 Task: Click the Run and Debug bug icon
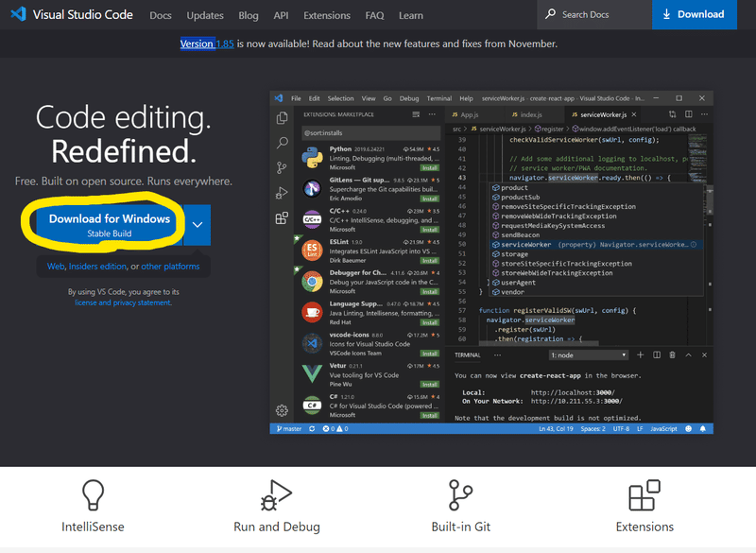[x=276, y=495]
